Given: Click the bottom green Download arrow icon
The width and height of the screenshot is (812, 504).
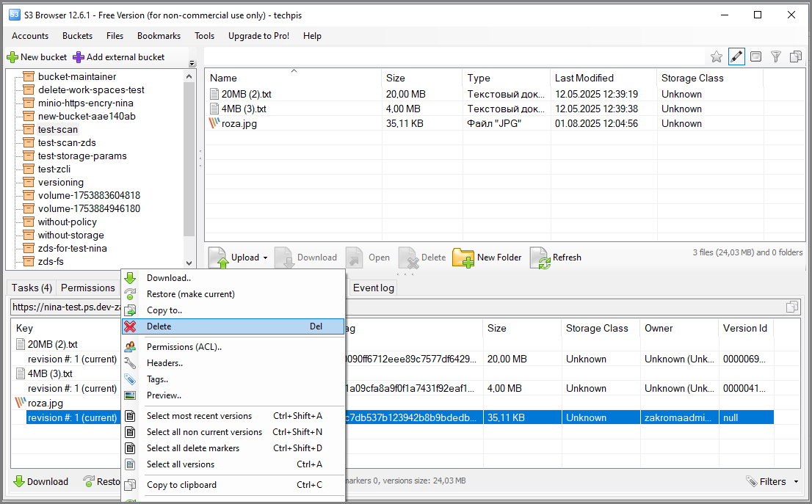Looking at the screenshot, I should pyautogui.click(x=19, y=482).
